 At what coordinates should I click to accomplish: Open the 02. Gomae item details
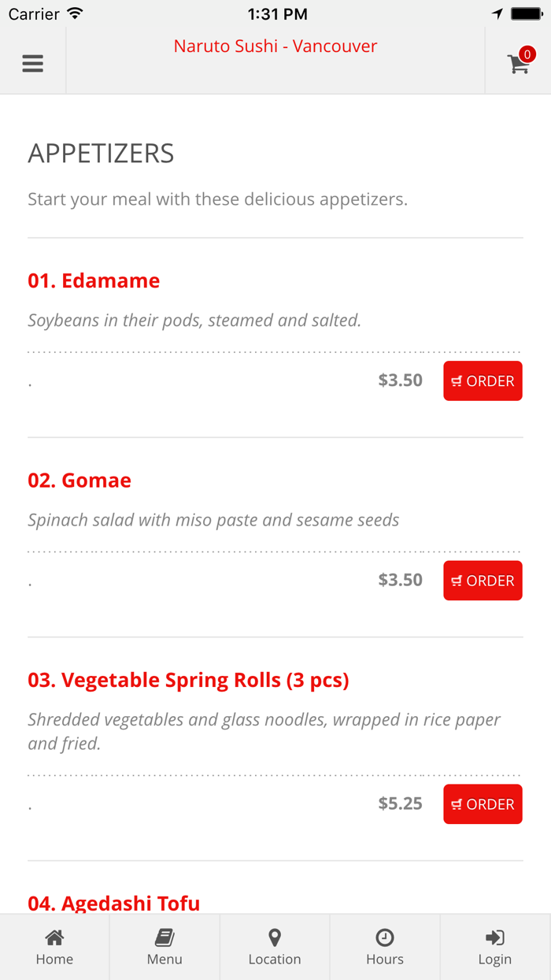coord(80,480)
